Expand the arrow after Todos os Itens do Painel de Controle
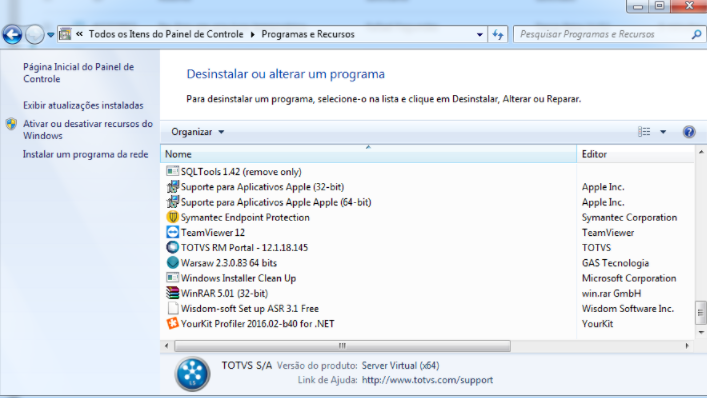This screenshot has width=707, height=398. coord(252,34)
